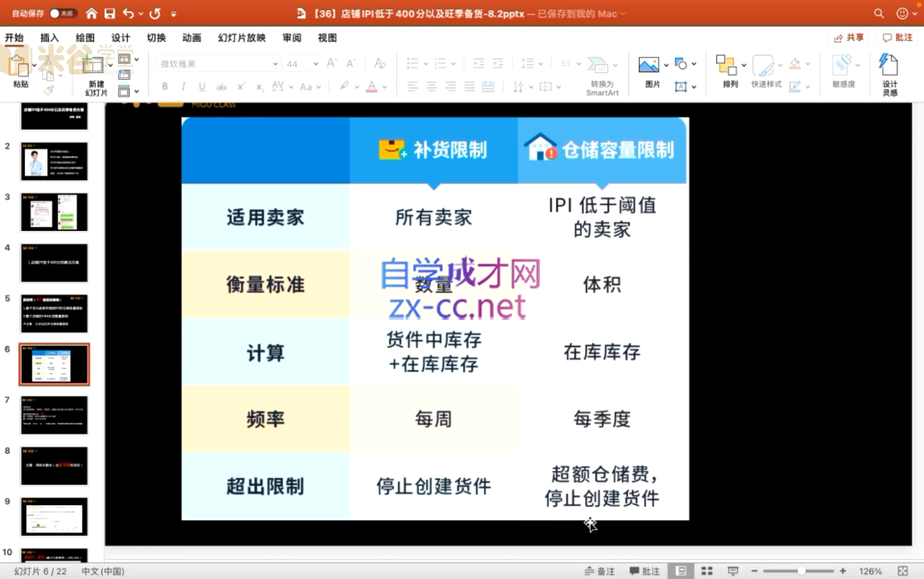The width and height of the screenshot is (924, 579).
Task: Click the undo arrow icon
Action: tap(127, 12)
